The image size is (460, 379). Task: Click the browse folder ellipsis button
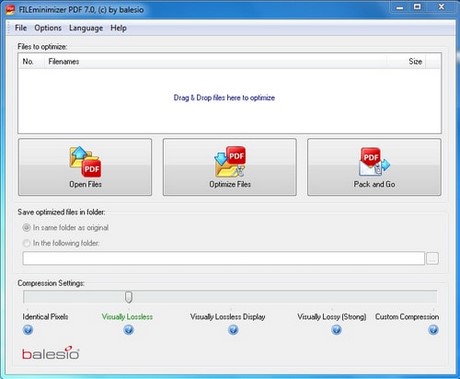pyautogui.click(x=432, y=258)
